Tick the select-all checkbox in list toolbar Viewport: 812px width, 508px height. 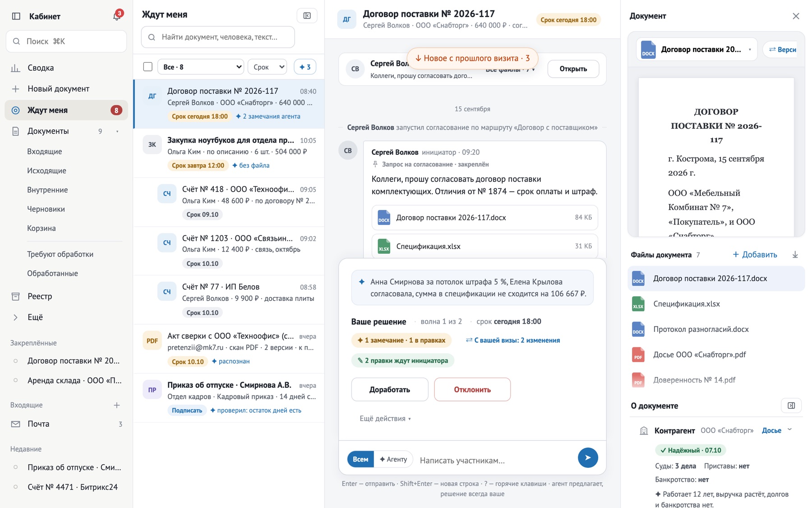tap(148, 67)
